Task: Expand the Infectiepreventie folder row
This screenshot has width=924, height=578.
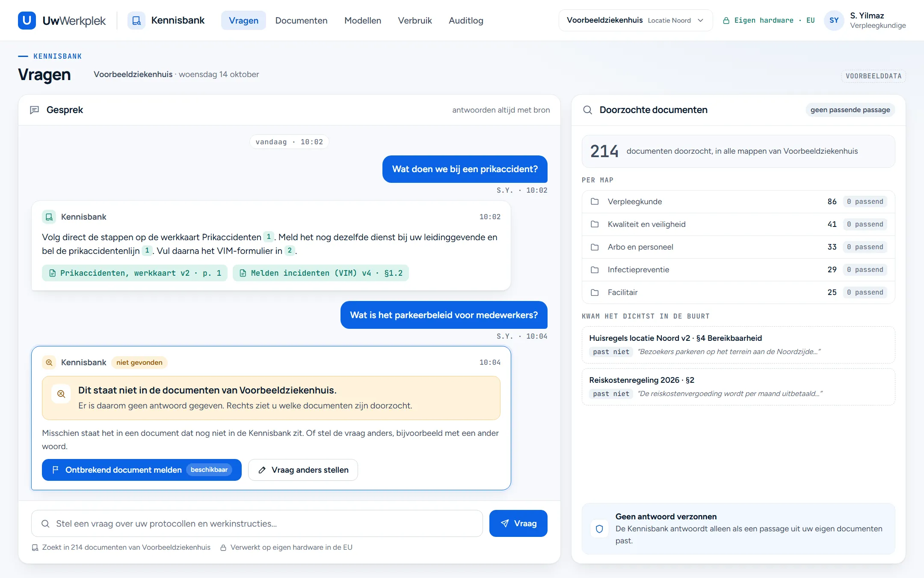Action: tap(738, 270)
